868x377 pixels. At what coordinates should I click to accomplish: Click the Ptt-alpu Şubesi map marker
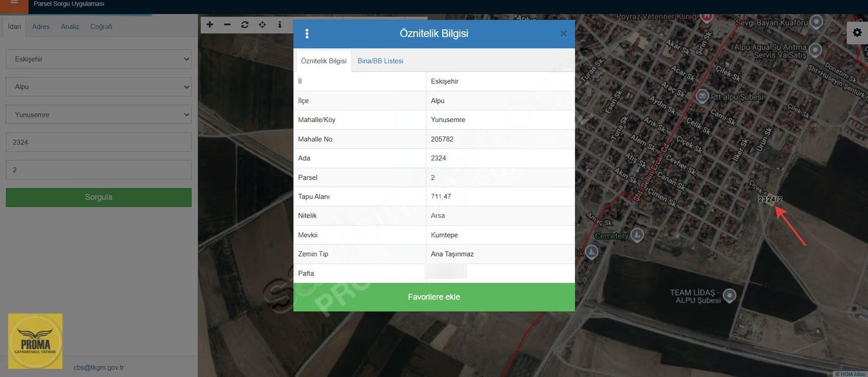(x=702, y=97)
